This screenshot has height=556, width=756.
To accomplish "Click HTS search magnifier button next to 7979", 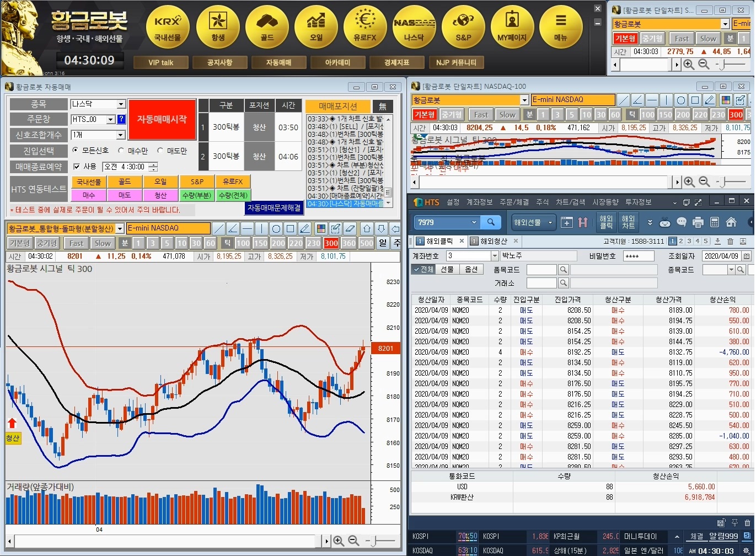I will tap(491, 222).
